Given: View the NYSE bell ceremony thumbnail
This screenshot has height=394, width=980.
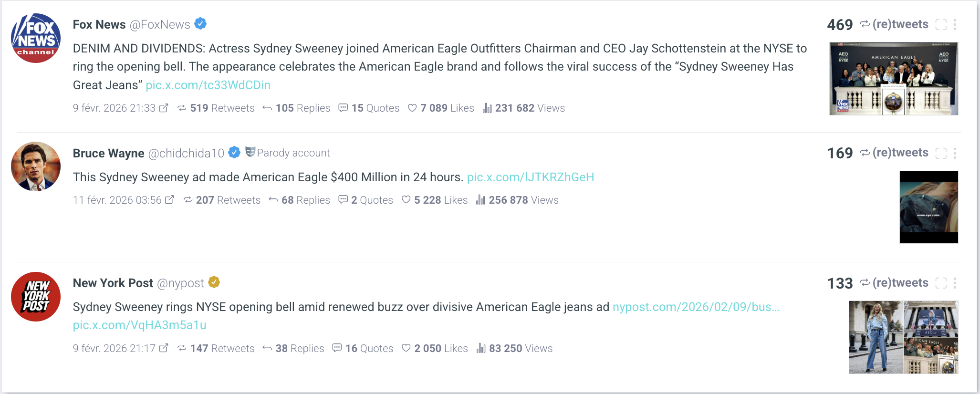Looking at the screenshot, I should (894, 79).
